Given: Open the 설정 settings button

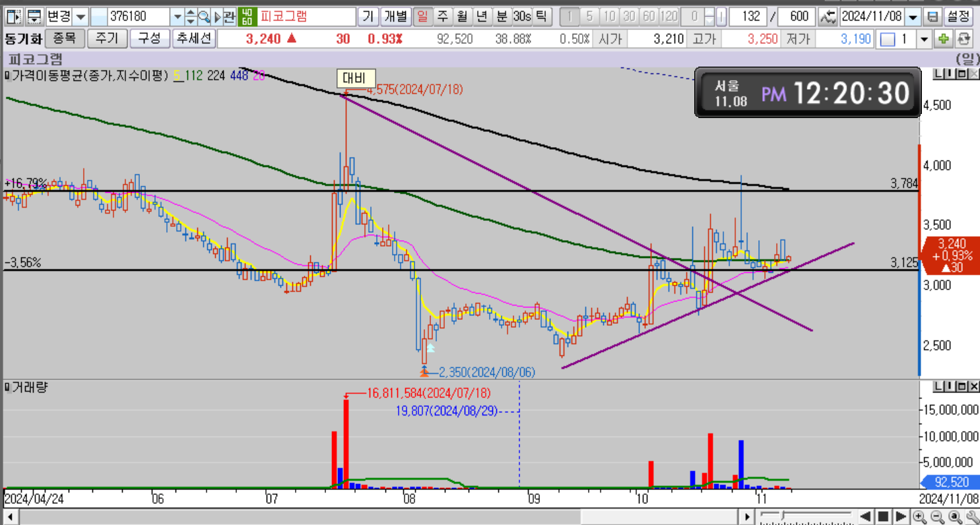Looking at the screenshot, I should [958, 16].
